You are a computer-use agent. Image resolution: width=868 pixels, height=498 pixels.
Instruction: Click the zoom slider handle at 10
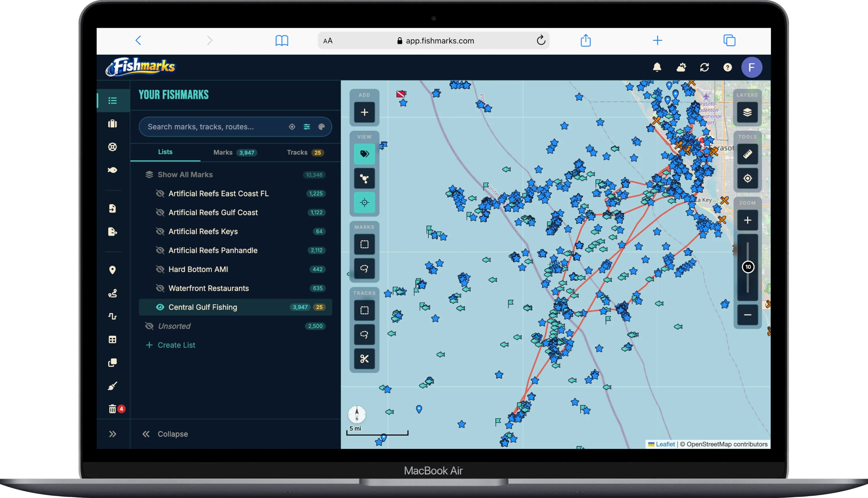click(x=748, y=267)
